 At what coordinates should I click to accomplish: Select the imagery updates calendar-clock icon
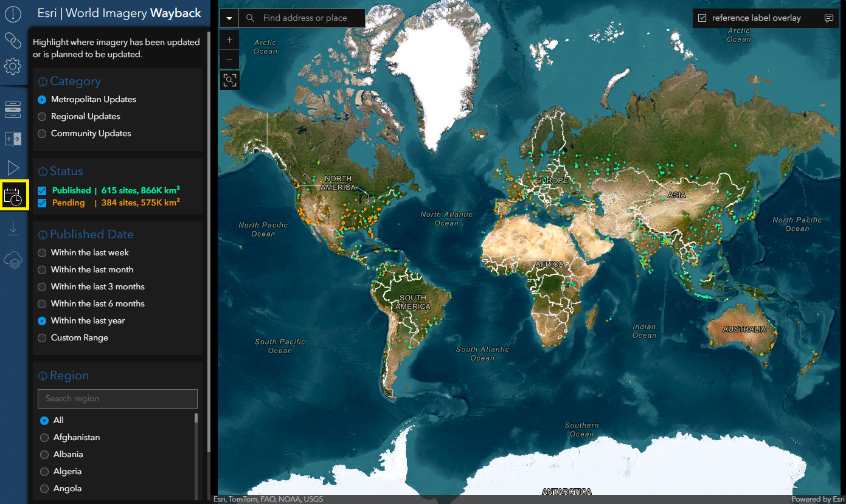pyautogui.click(x=13, y=196)
